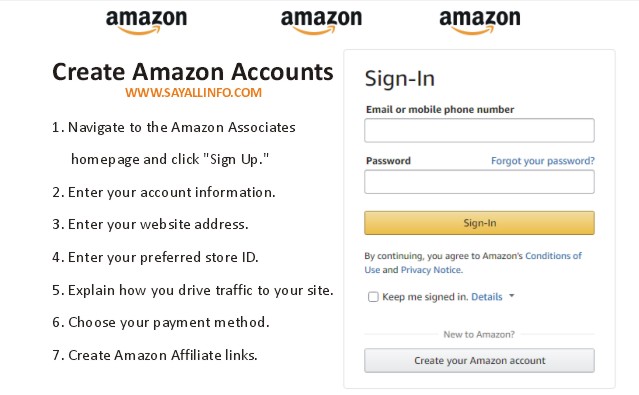The image size is (639, 395).
Task: Click step 6 Choose your payment method
Action: tap(161, 322)
